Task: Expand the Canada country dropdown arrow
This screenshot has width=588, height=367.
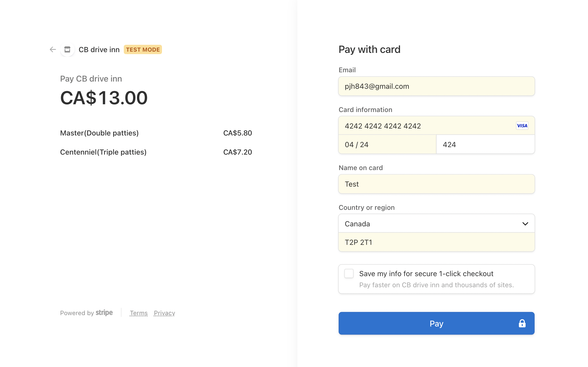Action: click(525, 224)
